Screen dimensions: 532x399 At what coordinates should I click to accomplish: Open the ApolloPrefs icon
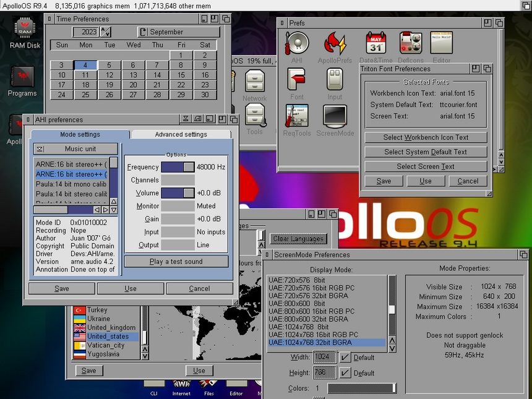(335, 47)
